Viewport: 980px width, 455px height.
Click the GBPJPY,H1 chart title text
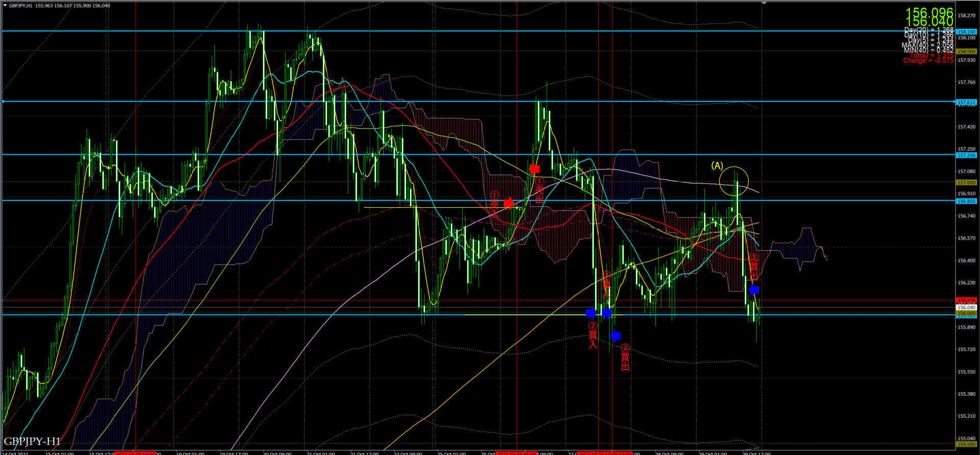tap(20, 6)
